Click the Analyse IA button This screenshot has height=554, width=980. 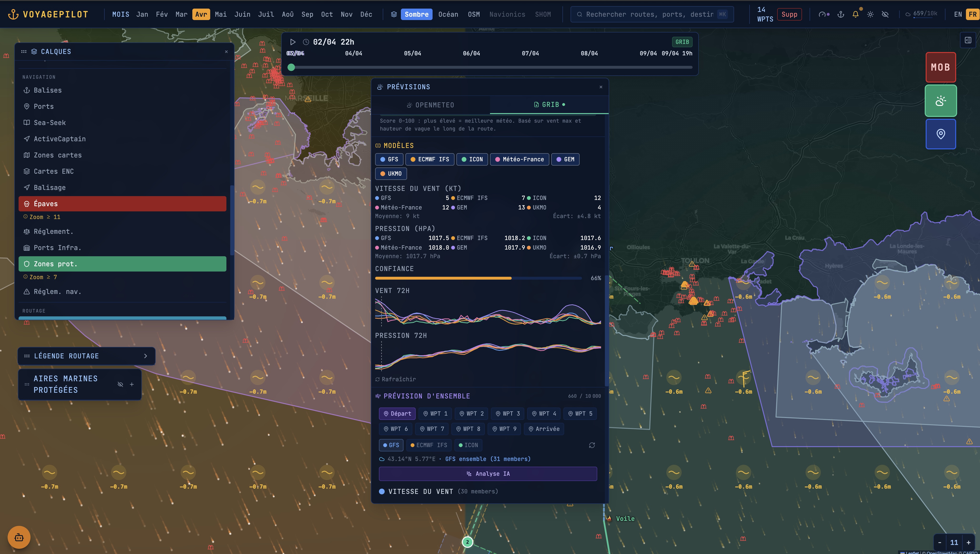point(488,474)
